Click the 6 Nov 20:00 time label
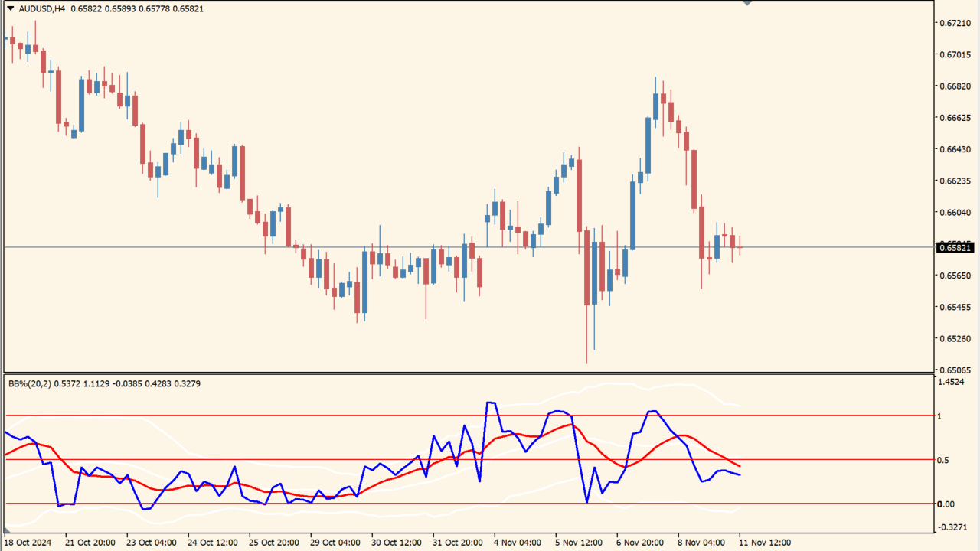The width and height of the screenshot is (980, 551). [640, 543]
